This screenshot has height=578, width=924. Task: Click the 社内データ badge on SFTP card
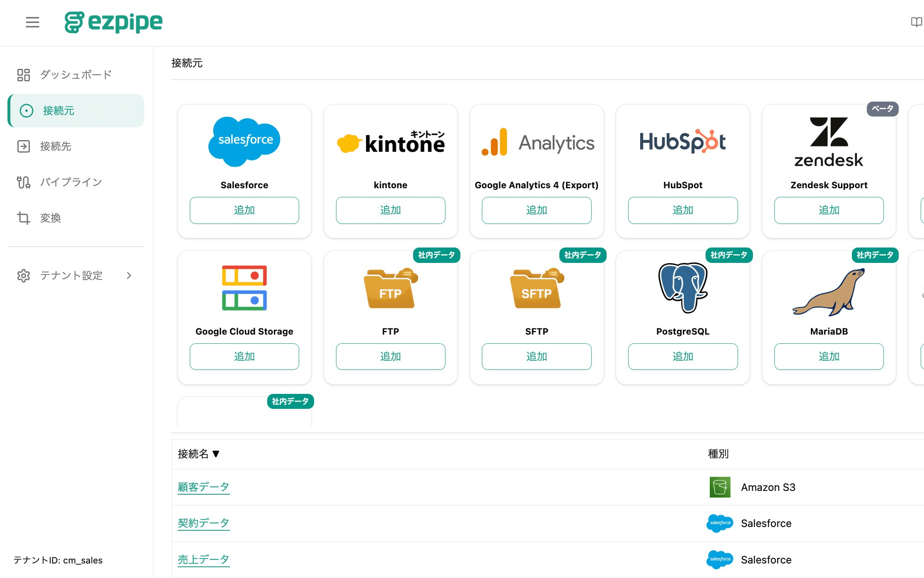pos(583,255)
